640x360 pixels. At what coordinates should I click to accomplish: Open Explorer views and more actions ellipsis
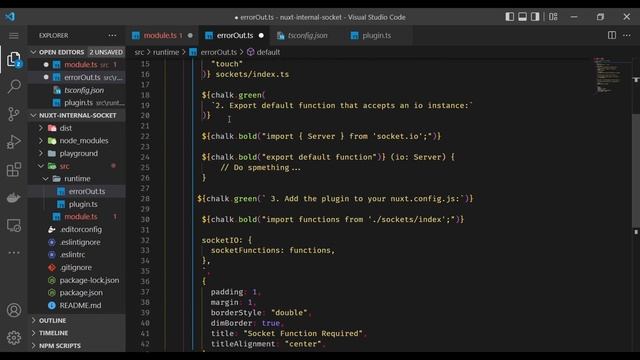112,36
